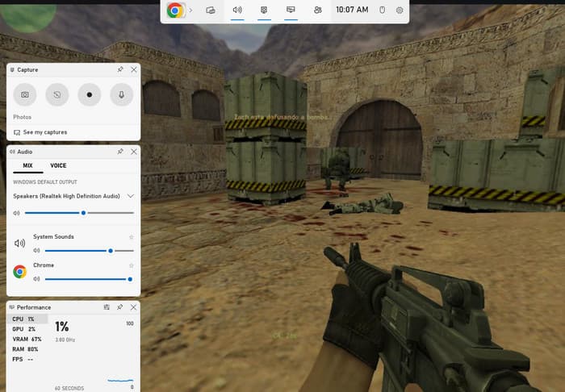The height and width of the screenshot is (392, 565).
Task: Click the System Sounds label
Action: (x=53, y=237)
